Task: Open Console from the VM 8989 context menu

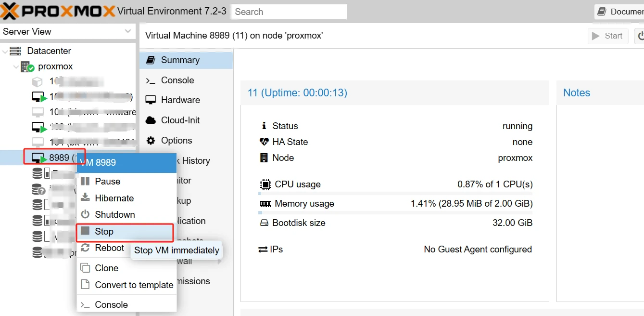Action: coord(126,304)
